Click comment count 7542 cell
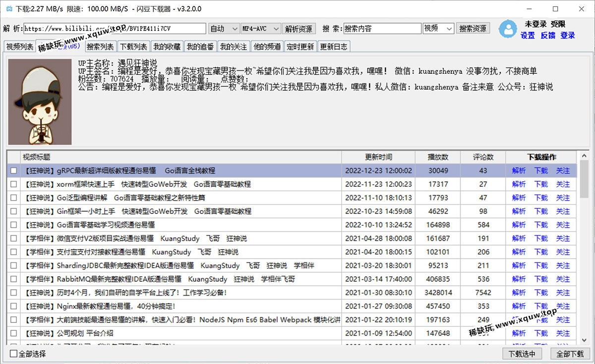 click(x=483, y=293)
